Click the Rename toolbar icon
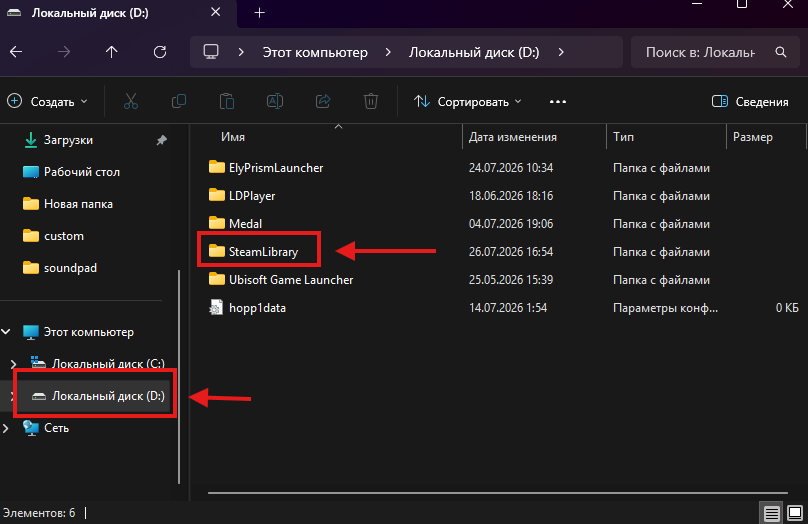 [x=275, y=102]
